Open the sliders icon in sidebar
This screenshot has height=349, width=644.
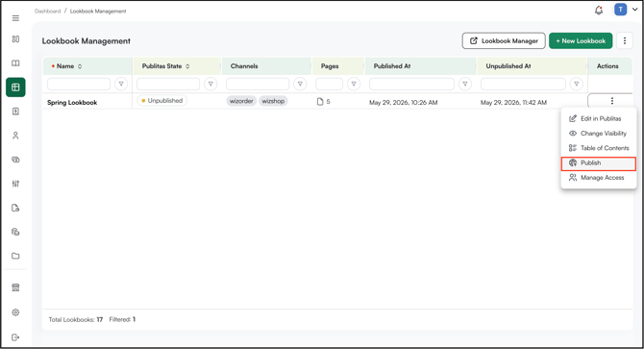coord(15,184)
